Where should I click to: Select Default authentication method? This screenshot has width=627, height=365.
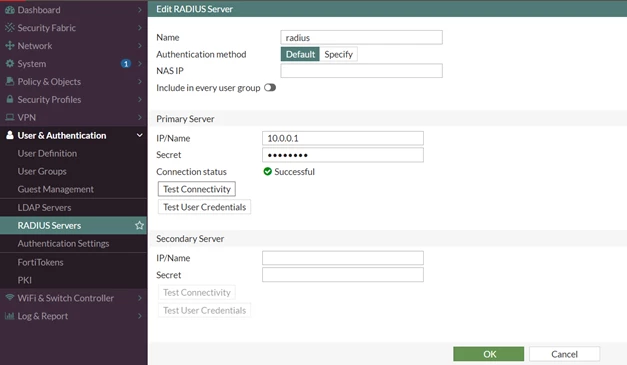point(300,54)
